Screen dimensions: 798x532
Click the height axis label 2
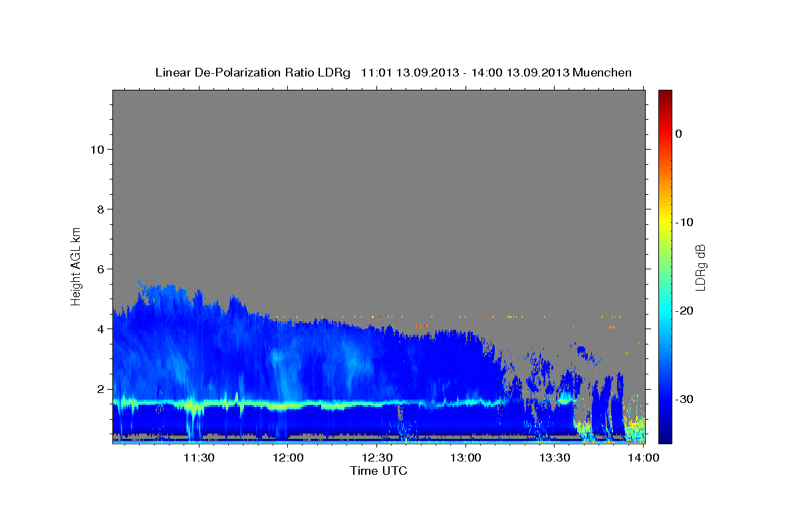[x=100, y=388]
